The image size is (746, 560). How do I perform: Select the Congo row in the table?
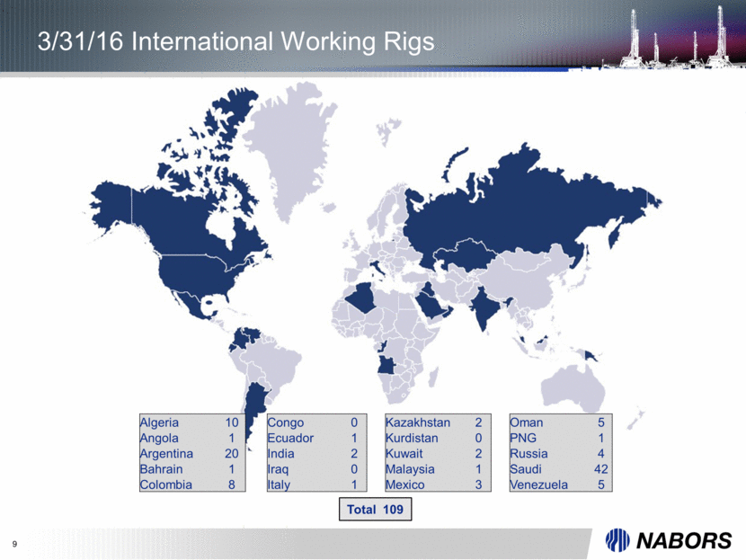[314, 422]
